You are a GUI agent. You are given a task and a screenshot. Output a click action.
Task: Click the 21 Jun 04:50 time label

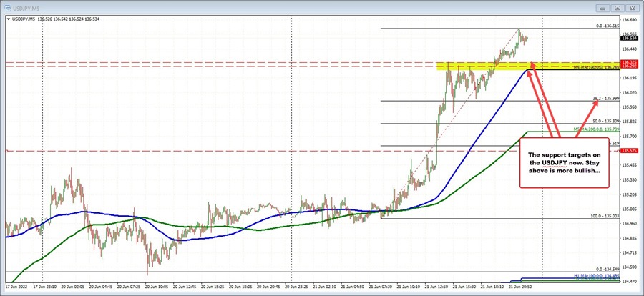tap(352, 285)
